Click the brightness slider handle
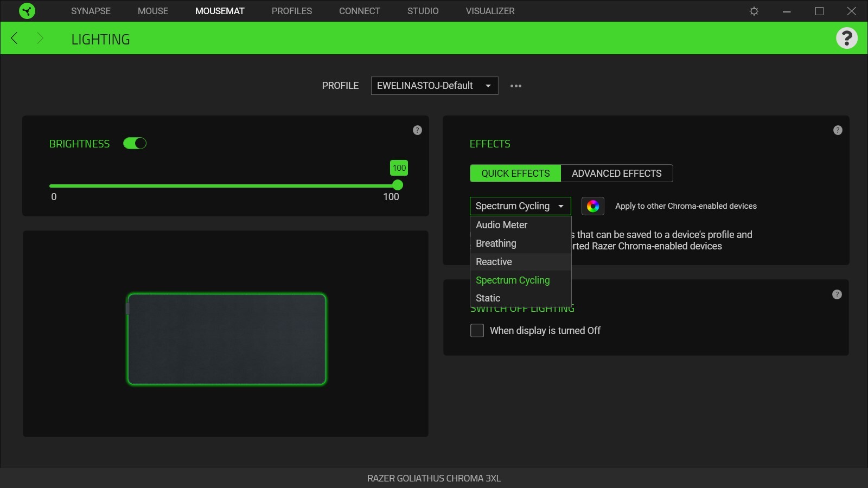 tap(398, 185)
